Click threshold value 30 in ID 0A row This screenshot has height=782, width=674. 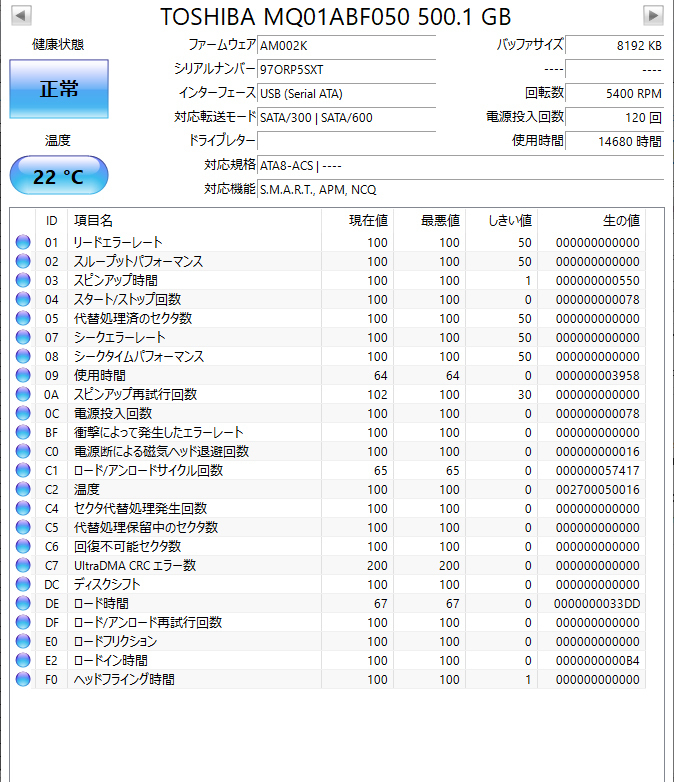coord(524,394)
